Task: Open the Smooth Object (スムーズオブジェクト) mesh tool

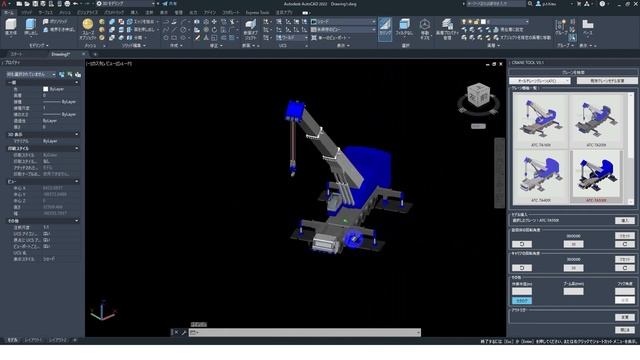Action: (x=88, y=29)
